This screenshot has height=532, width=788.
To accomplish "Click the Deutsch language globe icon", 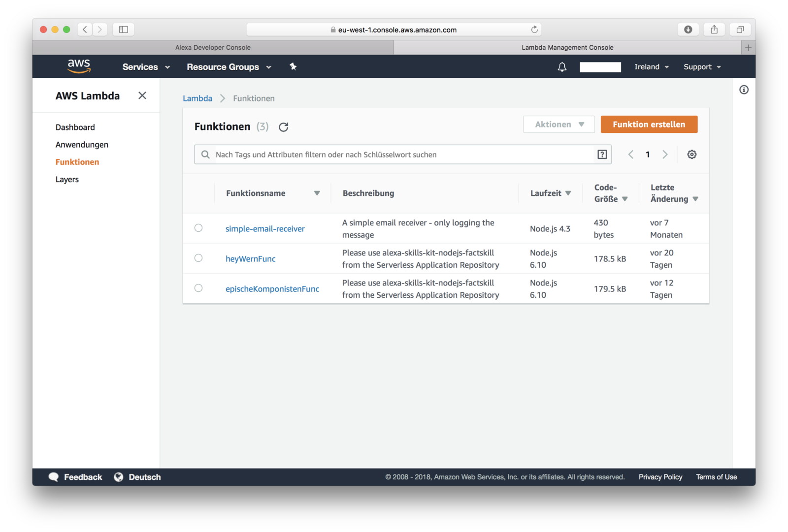I will 119,477.
